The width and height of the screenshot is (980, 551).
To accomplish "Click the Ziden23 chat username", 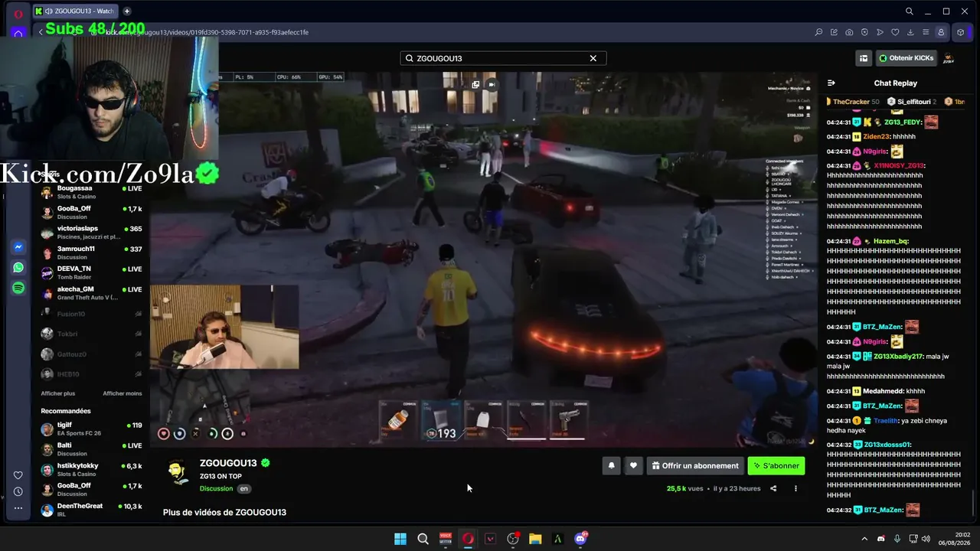I will [875, 136].
